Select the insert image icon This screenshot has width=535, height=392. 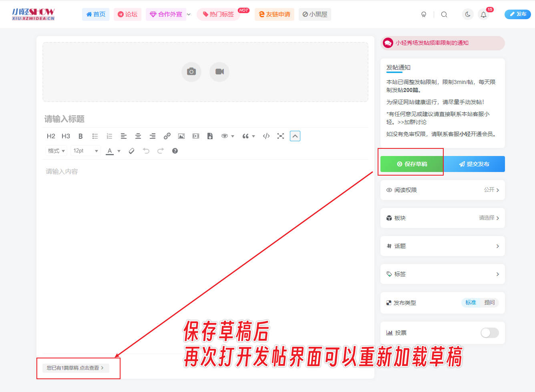(x=181, y=136)
